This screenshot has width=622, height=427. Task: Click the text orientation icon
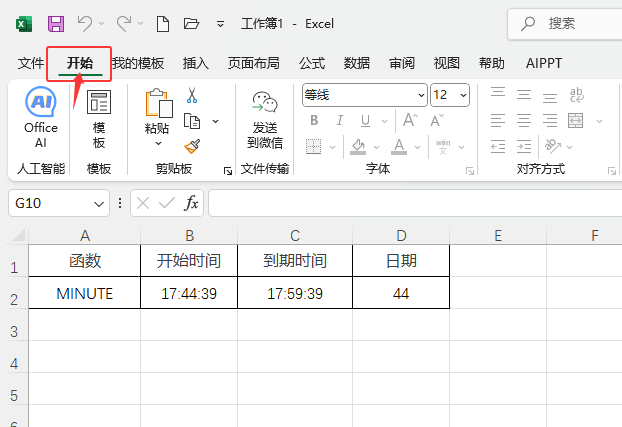pyautogui.click(x=553, y=146)
